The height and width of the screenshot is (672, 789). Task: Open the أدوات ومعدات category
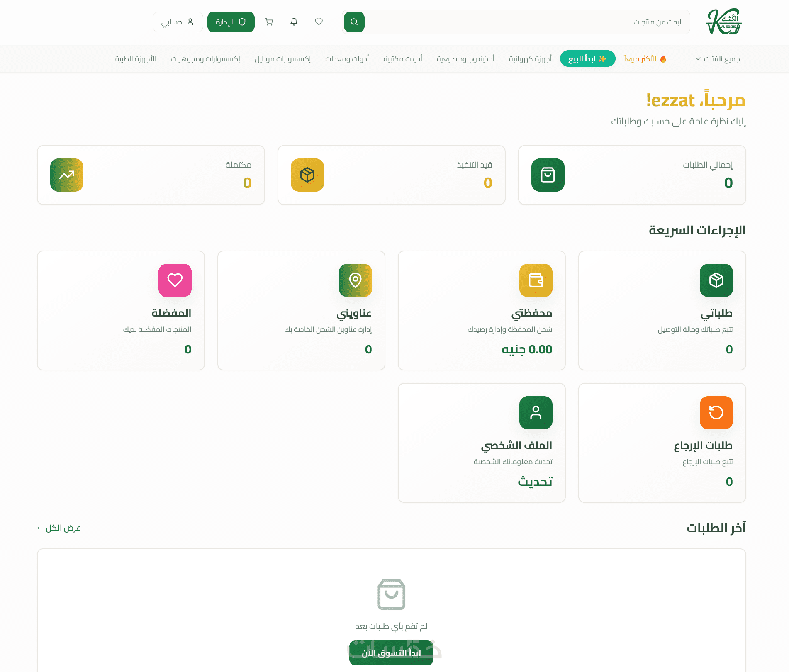(347, 59)
